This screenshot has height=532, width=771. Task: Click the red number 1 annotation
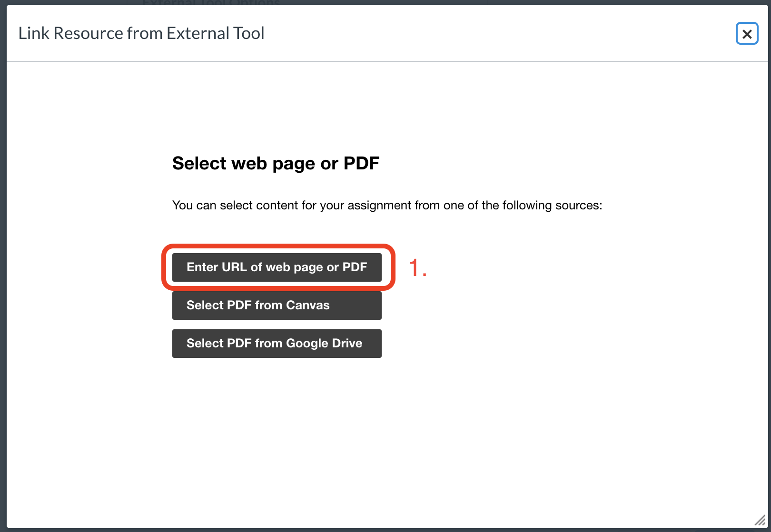(x=418, y=267)
